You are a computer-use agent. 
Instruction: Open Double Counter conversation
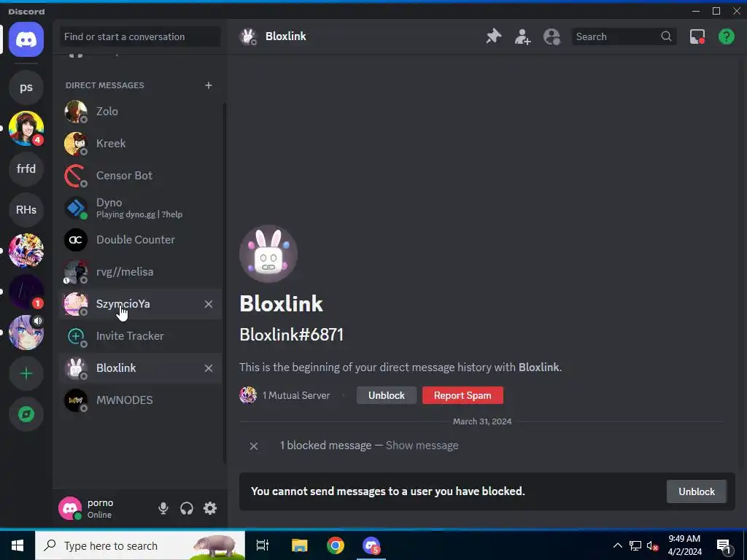[x=140, y=239]
